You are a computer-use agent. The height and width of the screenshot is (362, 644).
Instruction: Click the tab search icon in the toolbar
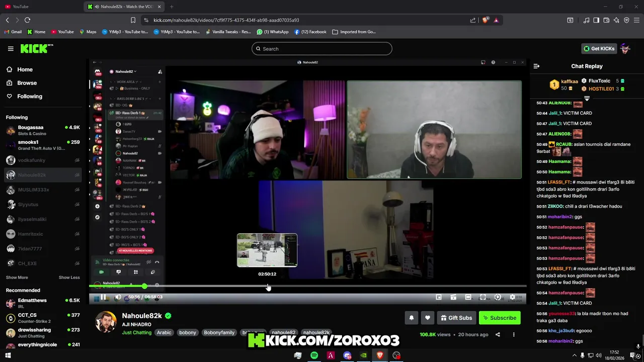click(x=570, y=20)
